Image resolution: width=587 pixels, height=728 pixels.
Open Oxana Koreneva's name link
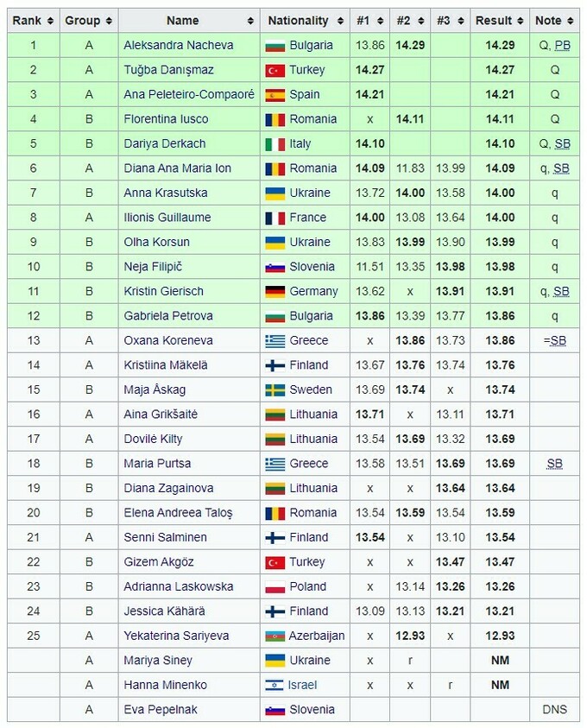168,340
